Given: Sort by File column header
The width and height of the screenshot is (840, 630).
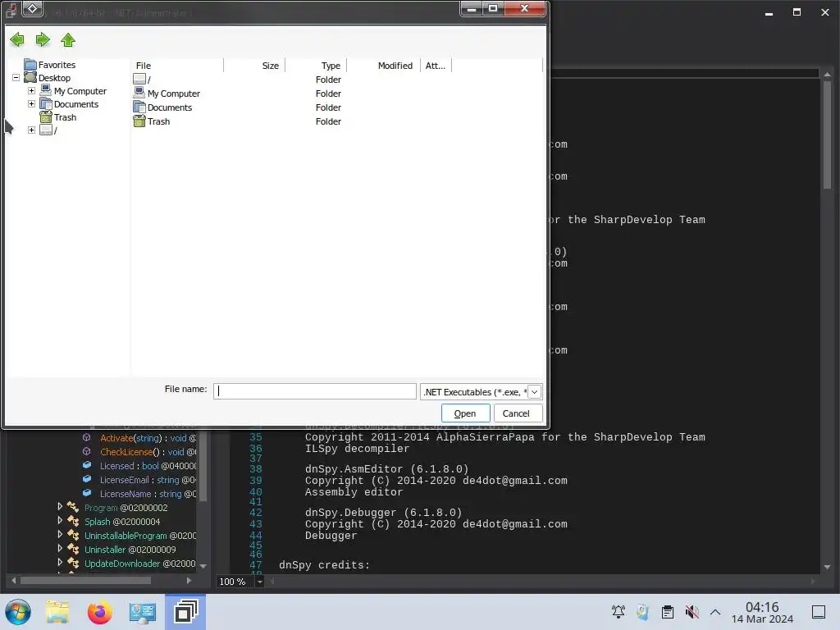Looking at the screenshot, I should tap(177, 66).
